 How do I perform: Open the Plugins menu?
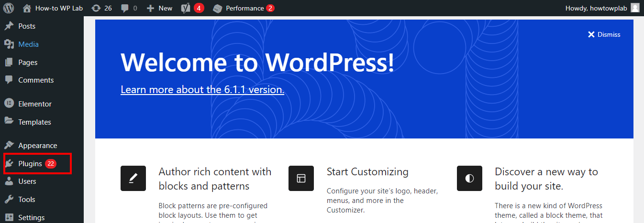pos(30,163)
